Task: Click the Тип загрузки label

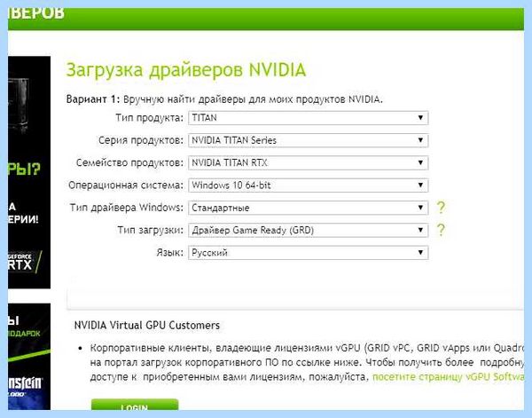Action: point(151,230)
